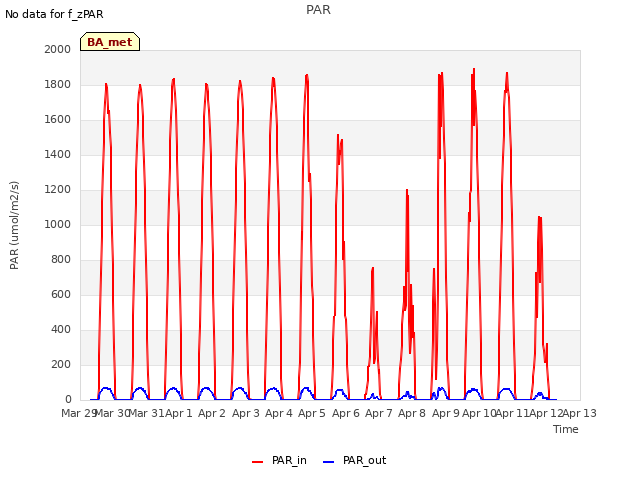The image size is (640, 480).
Task: Click the PAR_out legend entry
Action: coord(354,460)
